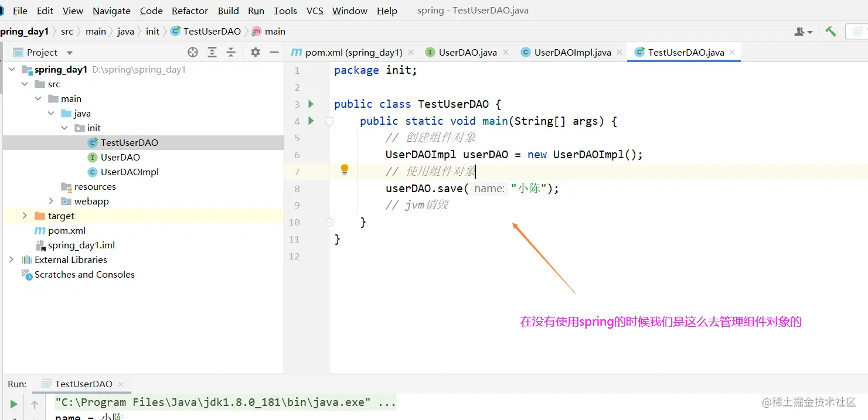The image size is (868, 420).
Task: Collapse the src folder
Action: point(25,84)
